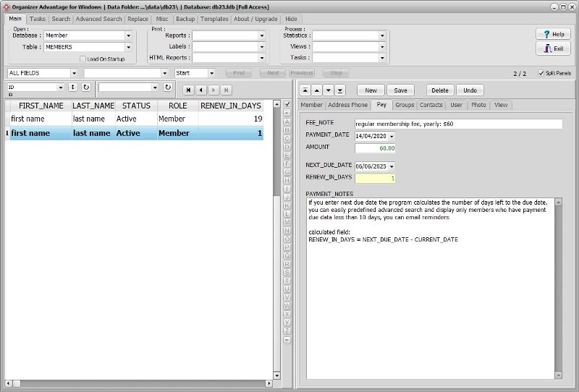This screenshot has height=392, width=579.
Task: Click the Exit button with door icon
Action: 553,48
